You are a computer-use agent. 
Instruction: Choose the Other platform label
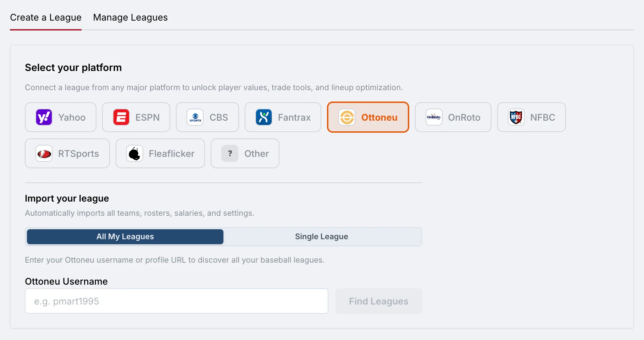click(257, 154)
